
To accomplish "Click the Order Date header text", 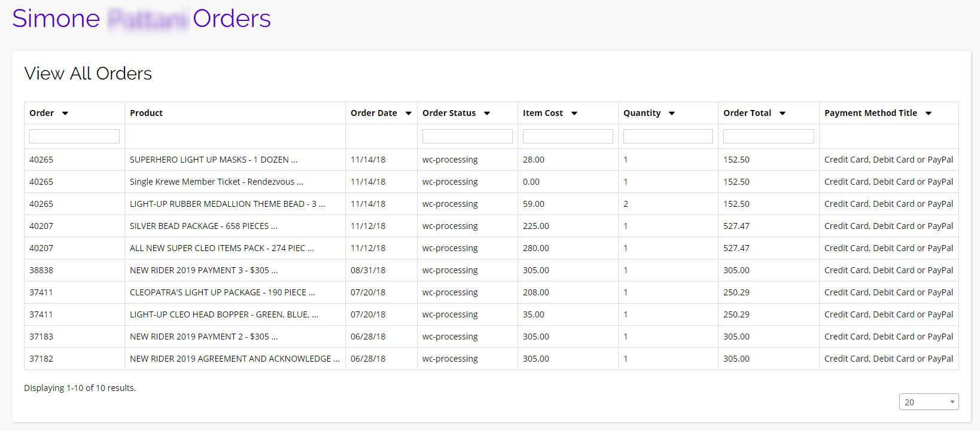I will point(374,113).
